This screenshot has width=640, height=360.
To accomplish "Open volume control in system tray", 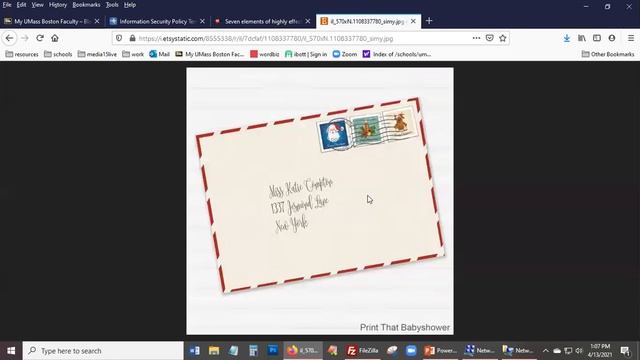I will (578, 351).
